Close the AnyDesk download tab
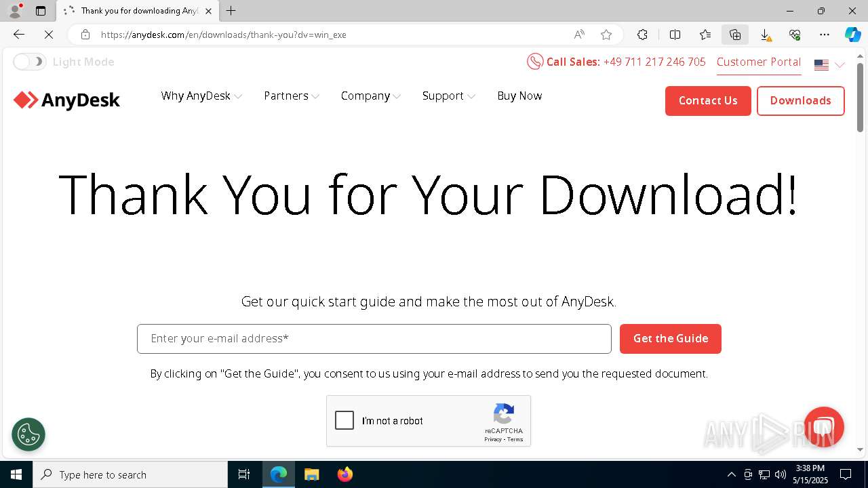Screen dimensions: 868x488 click(208, 11)
